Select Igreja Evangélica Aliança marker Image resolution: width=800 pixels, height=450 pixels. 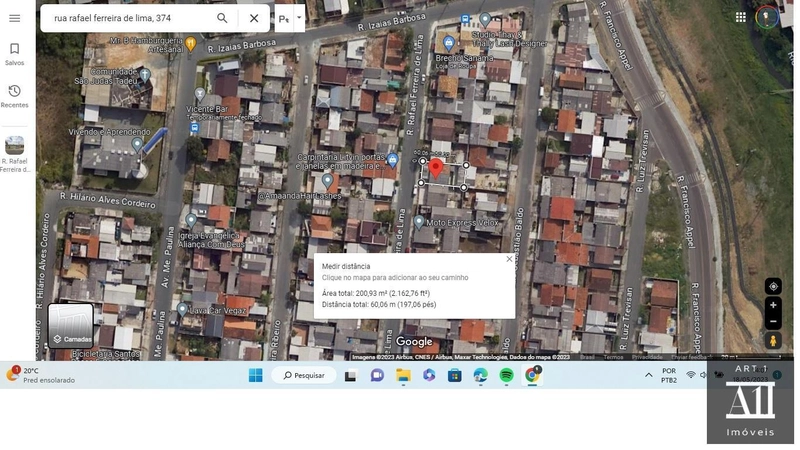click(191, 221)
